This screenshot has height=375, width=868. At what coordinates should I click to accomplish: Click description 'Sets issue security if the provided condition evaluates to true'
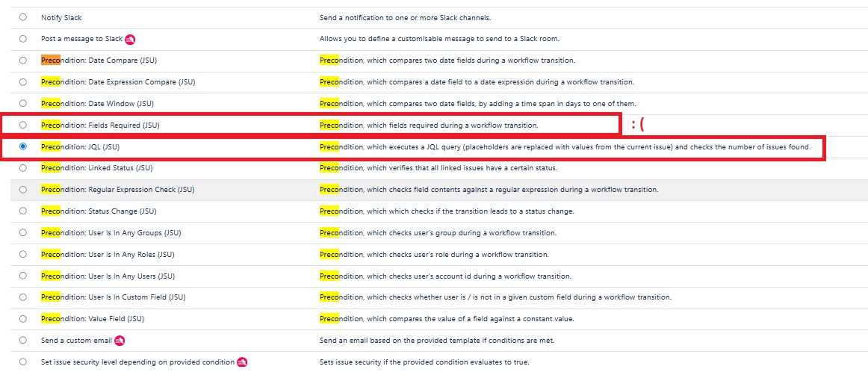[x=424, y=362]
